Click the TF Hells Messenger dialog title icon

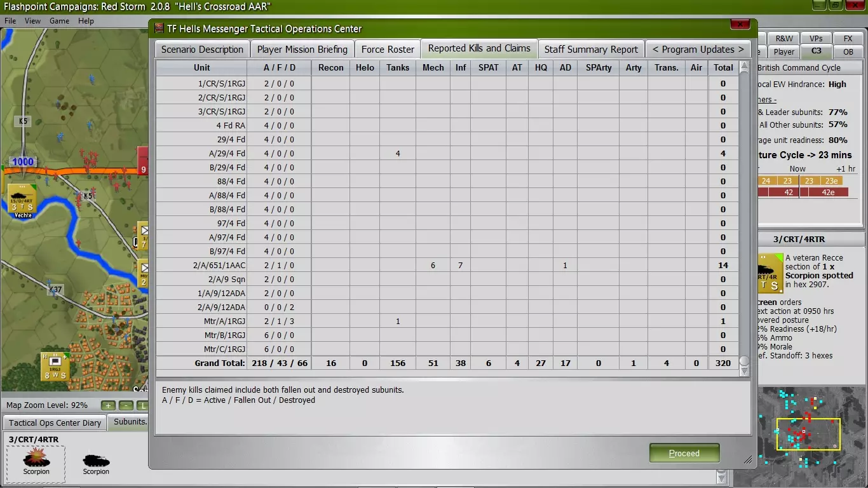[x=159, y=29]
